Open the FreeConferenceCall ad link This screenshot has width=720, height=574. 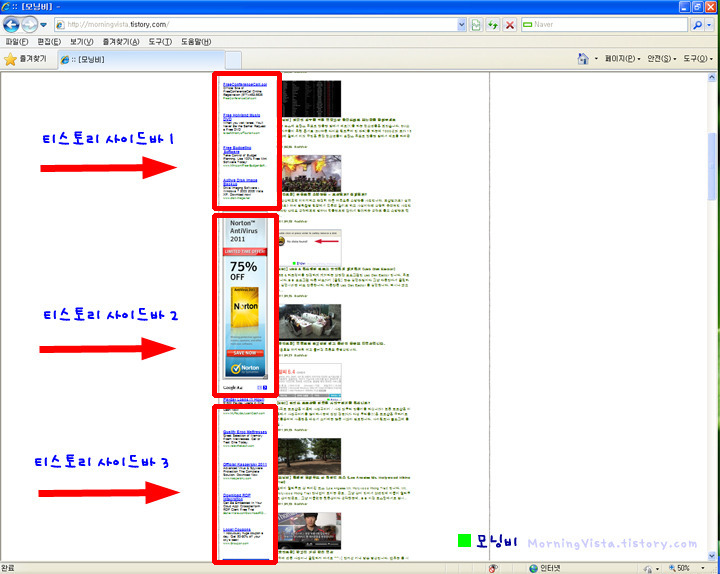(x=245, y=84)
